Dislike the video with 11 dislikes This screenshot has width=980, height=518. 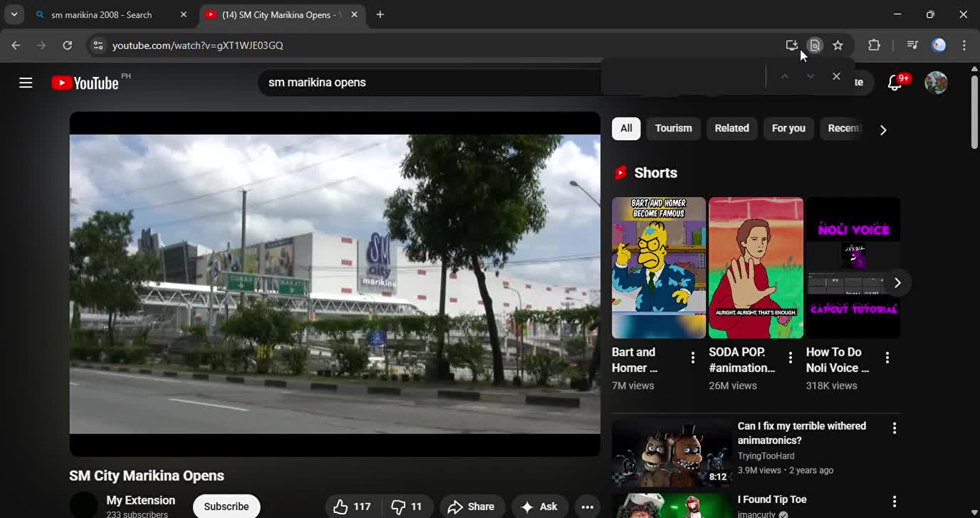click(x=407, y=507)
